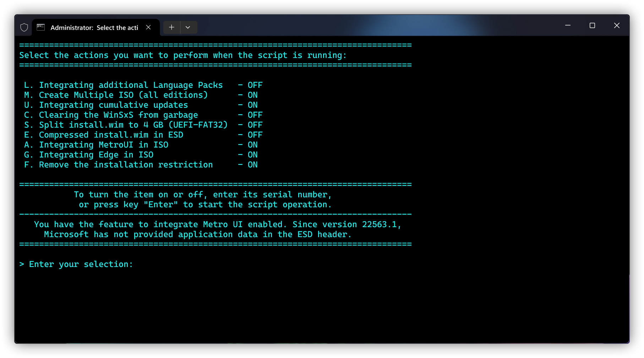Close the Administrator terminal tab
Screen dimensions: 644x358
point(148,27)
